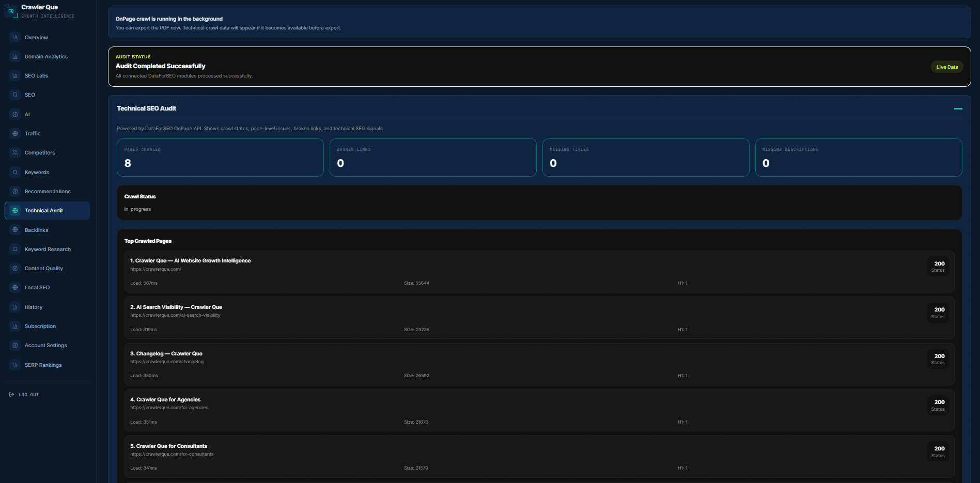Open Subscription settings page

47,326
